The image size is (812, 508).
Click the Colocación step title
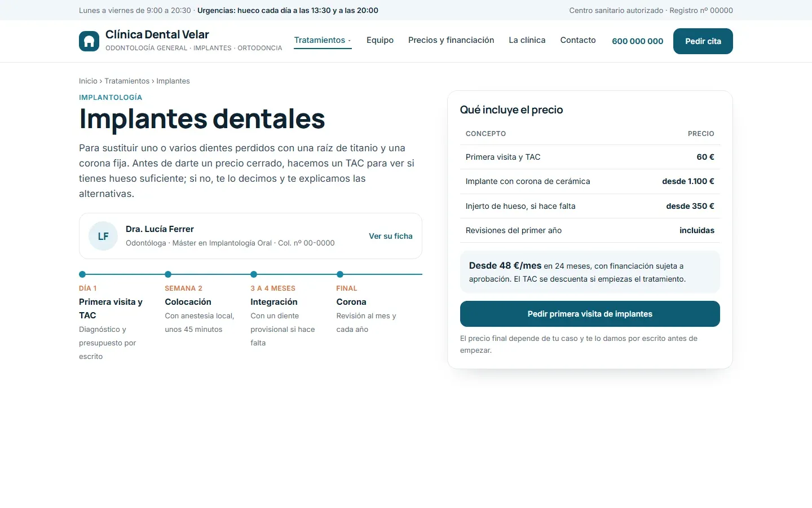coord(188,302)
